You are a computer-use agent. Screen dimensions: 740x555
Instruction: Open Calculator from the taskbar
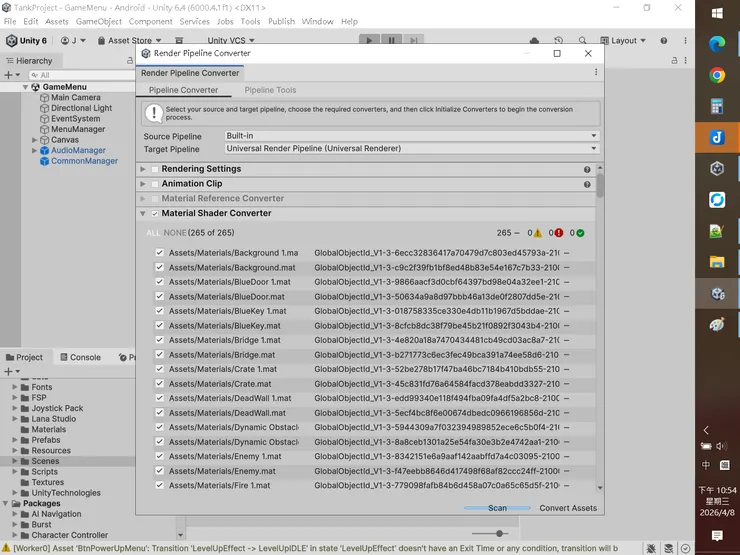(x=717, y=106)
